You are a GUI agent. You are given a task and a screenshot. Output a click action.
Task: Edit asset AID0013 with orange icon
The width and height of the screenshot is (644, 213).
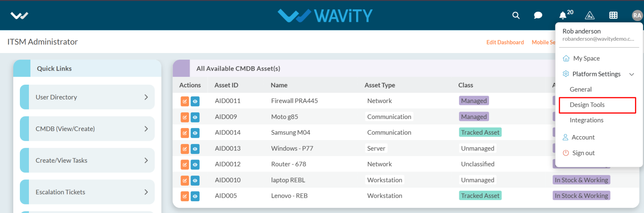click(185, 149)
